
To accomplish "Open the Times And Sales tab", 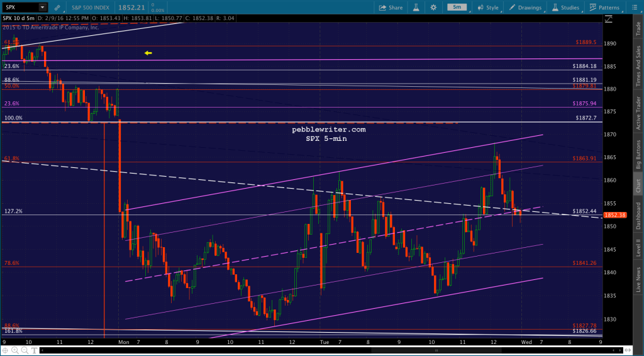I will tap(638, 65).
